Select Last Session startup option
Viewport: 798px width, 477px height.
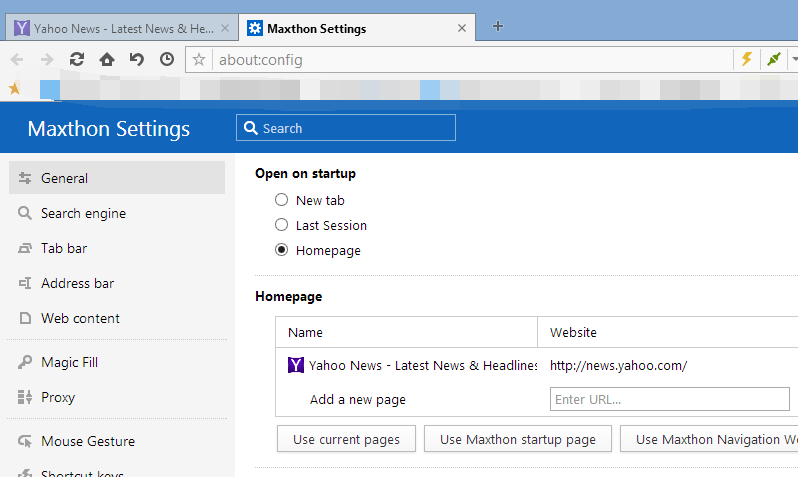point(281,225)
